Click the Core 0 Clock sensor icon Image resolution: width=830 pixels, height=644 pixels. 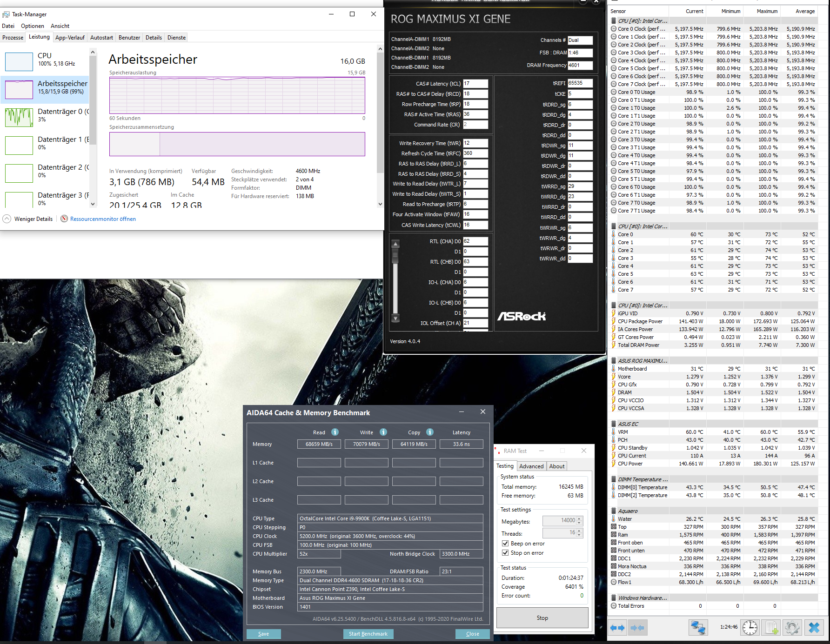coord(614,29)
